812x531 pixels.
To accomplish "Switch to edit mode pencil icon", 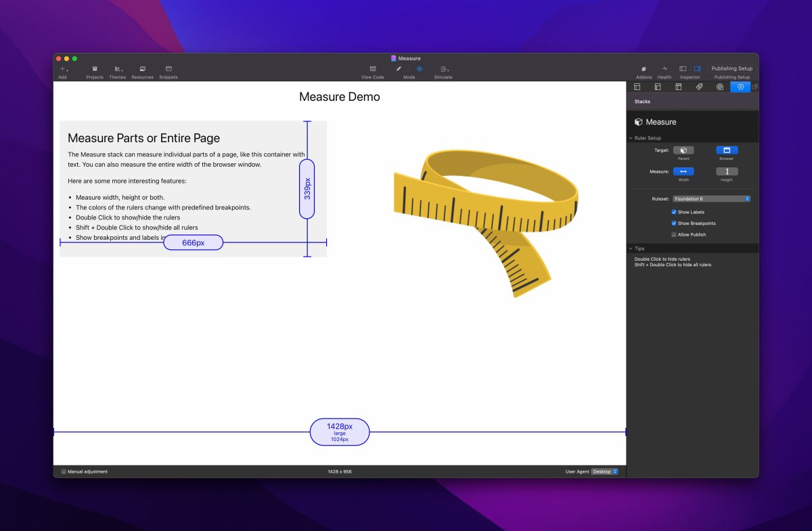I will coord(399,69).
